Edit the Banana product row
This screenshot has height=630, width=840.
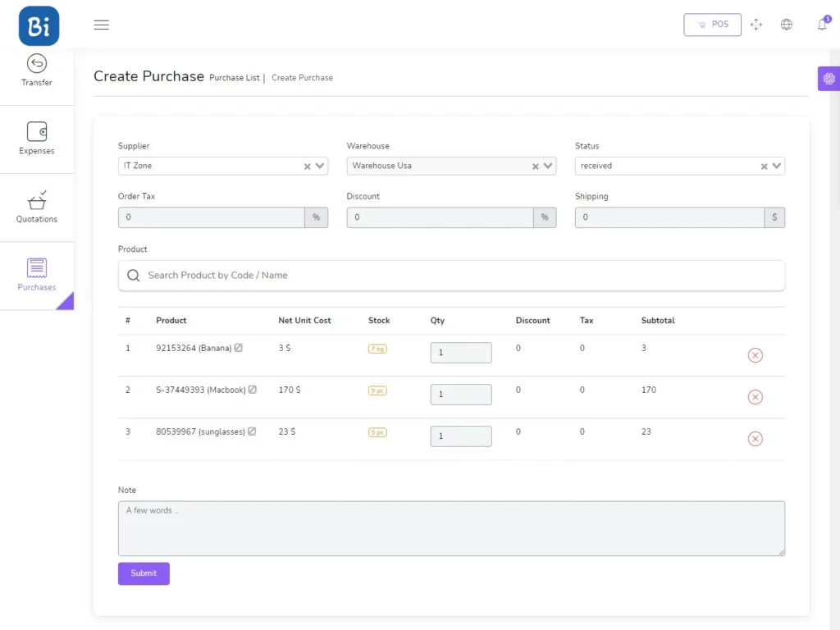[x=239, y=348]
